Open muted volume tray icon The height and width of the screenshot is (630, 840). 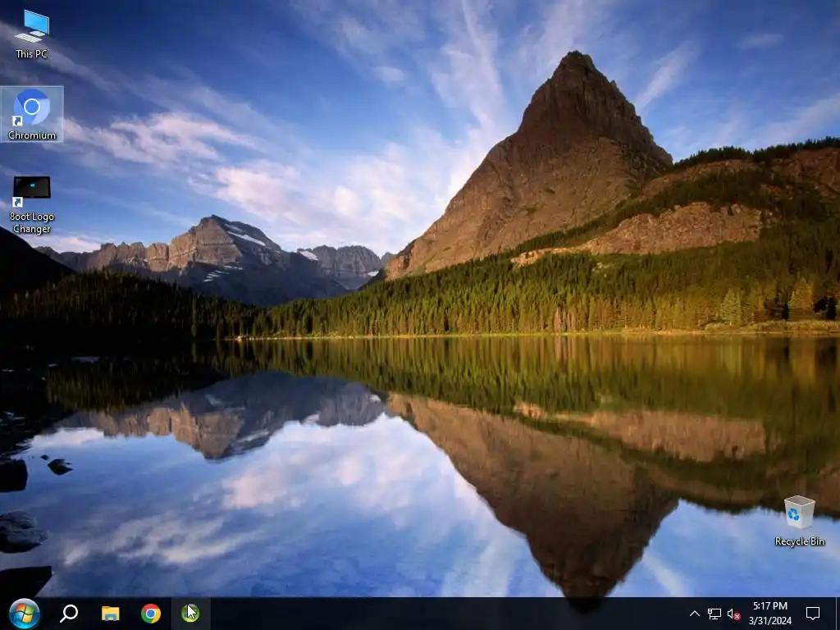733,614
